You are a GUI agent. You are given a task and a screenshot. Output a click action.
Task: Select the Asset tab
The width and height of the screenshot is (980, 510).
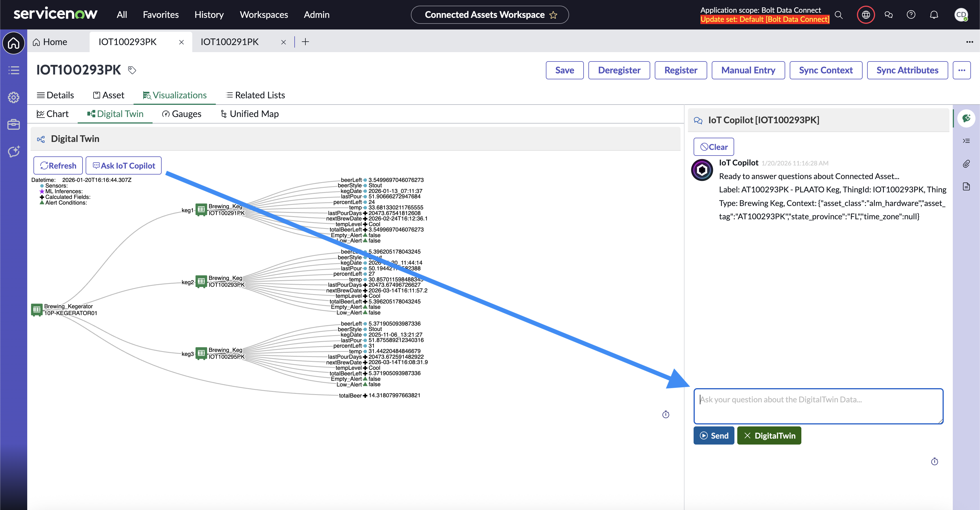(x=109, y=95)
